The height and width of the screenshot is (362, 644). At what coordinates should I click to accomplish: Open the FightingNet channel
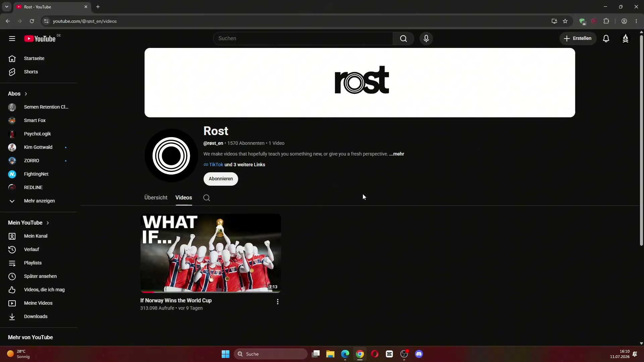[x=39, y=174]
